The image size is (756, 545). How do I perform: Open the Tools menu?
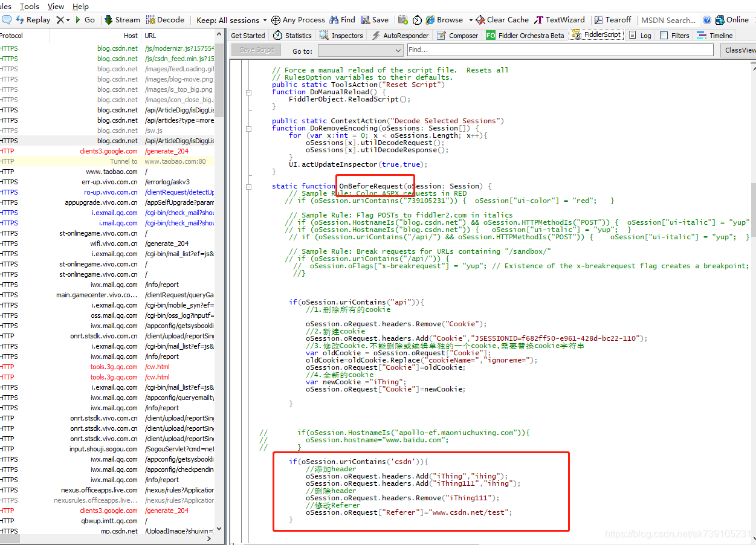tap(29, 6)
